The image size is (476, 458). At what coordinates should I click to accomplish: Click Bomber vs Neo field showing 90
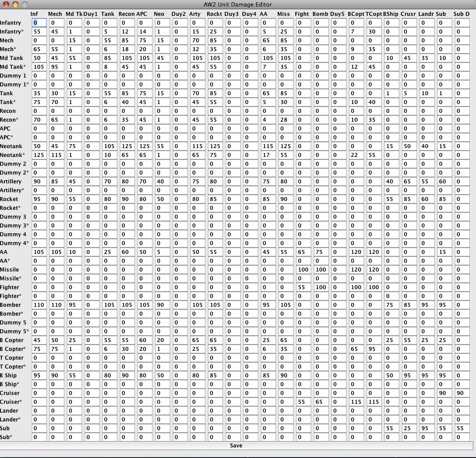162,305
